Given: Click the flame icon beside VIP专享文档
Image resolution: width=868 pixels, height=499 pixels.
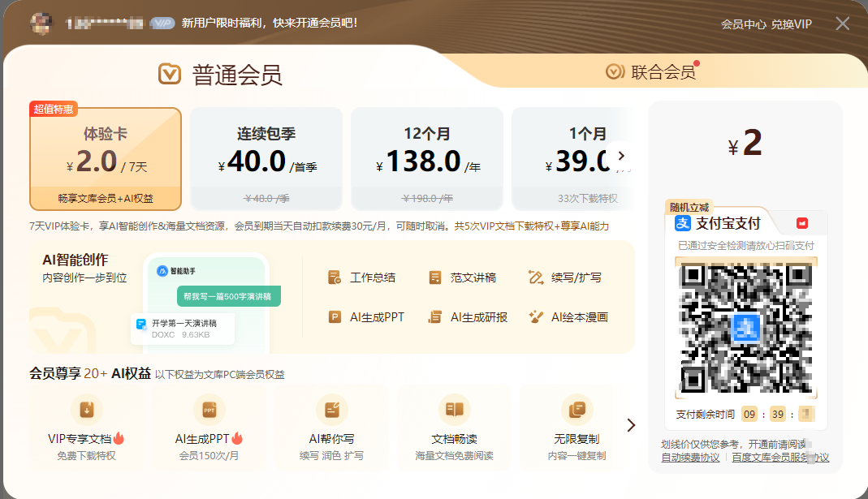Looking at the screenshot, I should [119, 439].
